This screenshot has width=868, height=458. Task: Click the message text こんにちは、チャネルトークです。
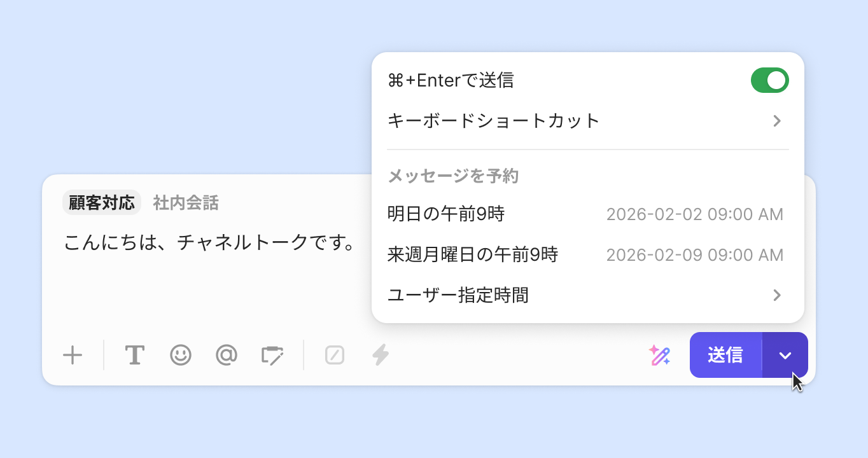click(209, 242)
